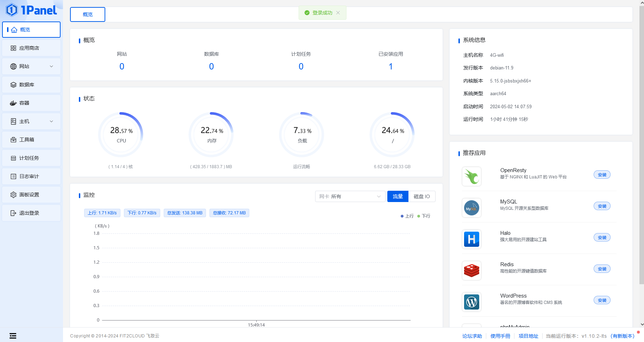Click OpenResty app name text
This screenshot has width=644, height=342.
coord(513,170)
